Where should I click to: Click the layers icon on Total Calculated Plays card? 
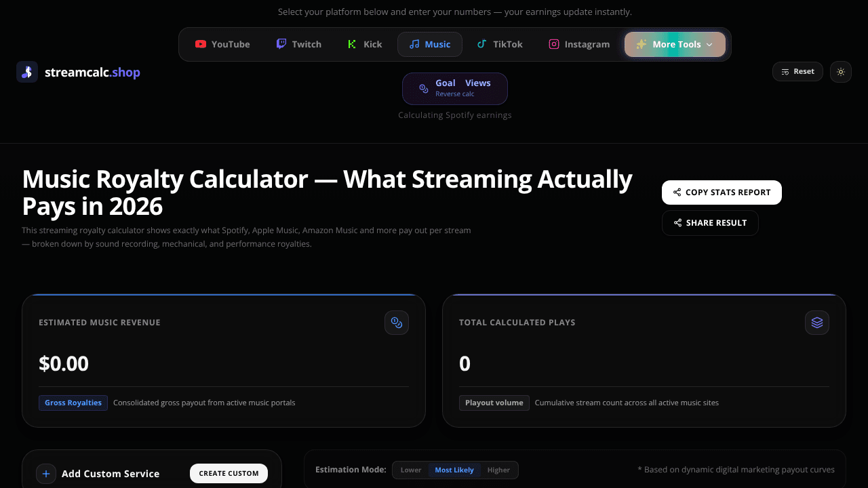(817, 323)
